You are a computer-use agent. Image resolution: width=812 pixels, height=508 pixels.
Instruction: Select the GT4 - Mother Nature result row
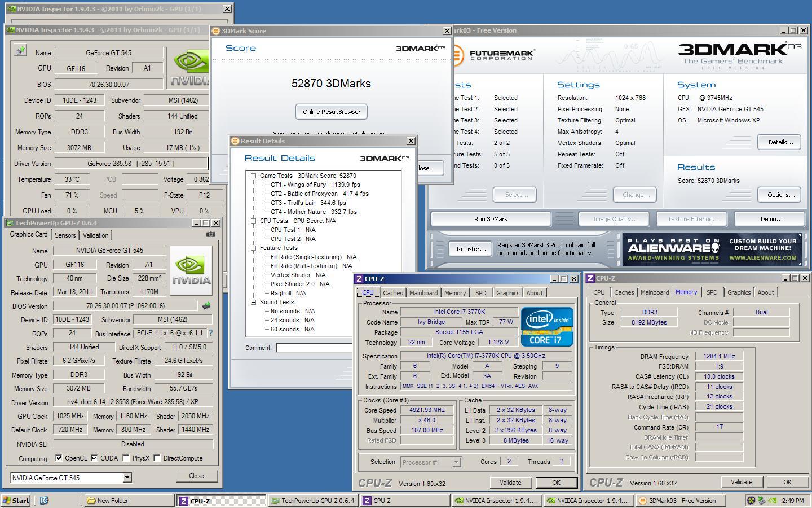[x=314, y=212]
